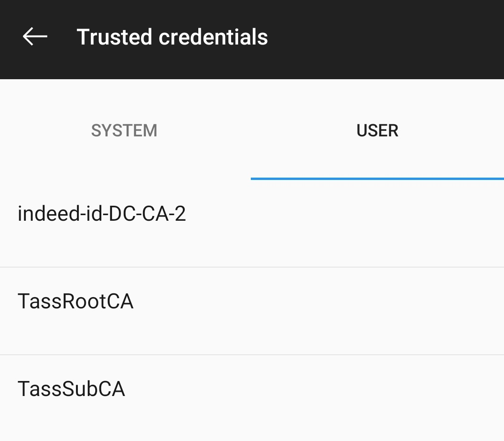
Task: Choose the first user credential in list
Action: point(102,214)
